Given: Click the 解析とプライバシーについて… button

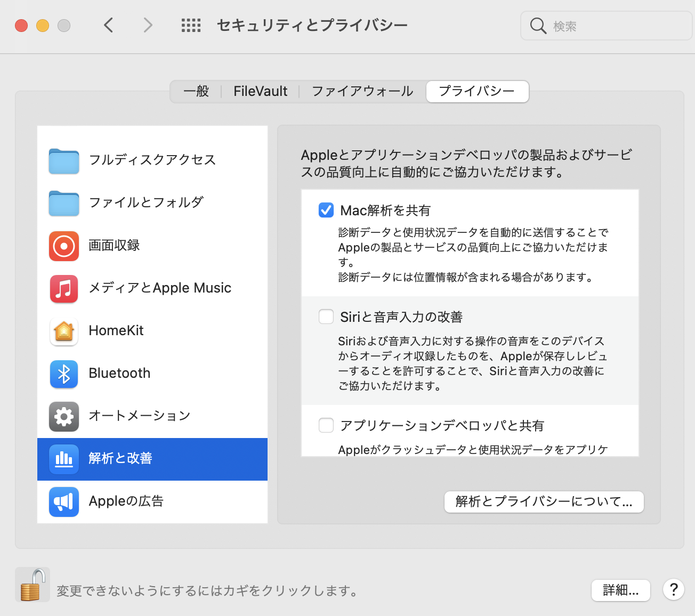Looking at the screenshot, I should 544,501.
